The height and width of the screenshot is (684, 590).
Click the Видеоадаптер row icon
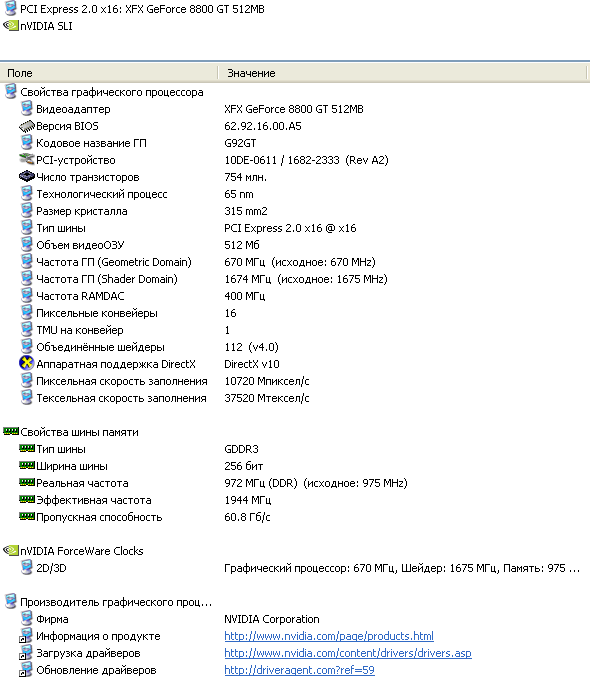(27, 109)
